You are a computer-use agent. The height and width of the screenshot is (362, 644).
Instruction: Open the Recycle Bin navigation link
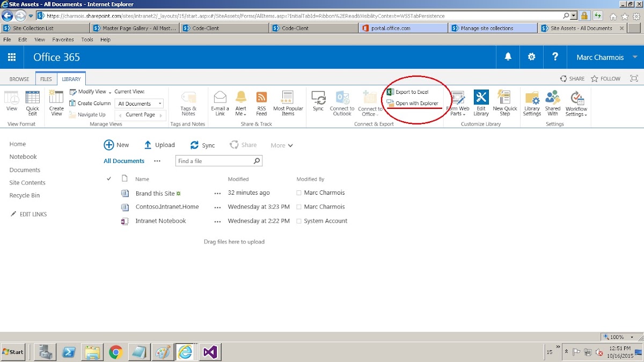[25, 195]
